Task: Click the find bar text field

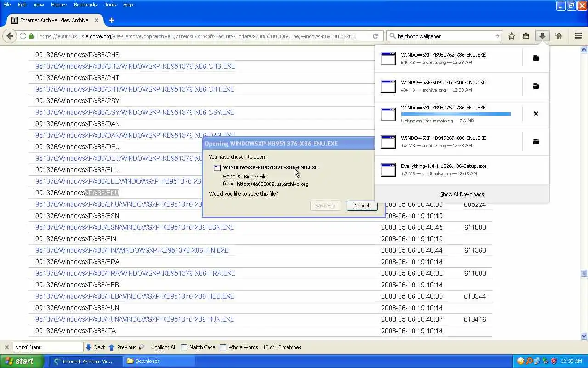Action: pos(48,347)
